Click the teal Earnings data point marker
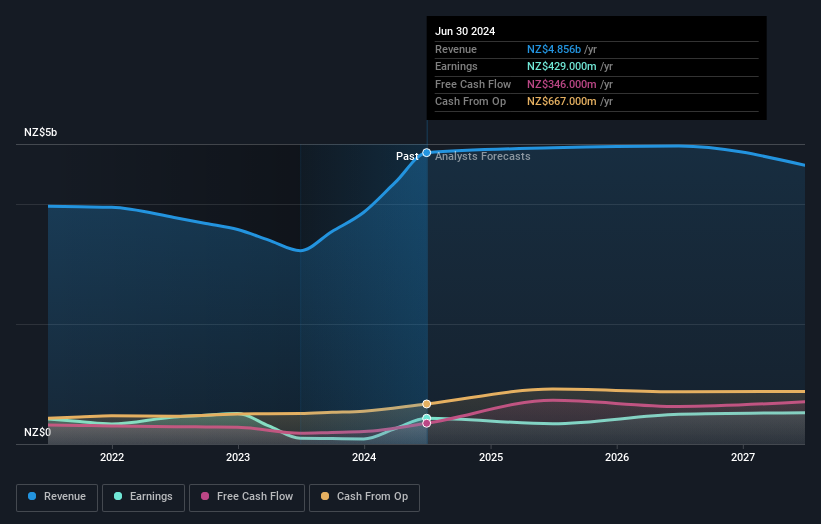 tap(427, 418)
